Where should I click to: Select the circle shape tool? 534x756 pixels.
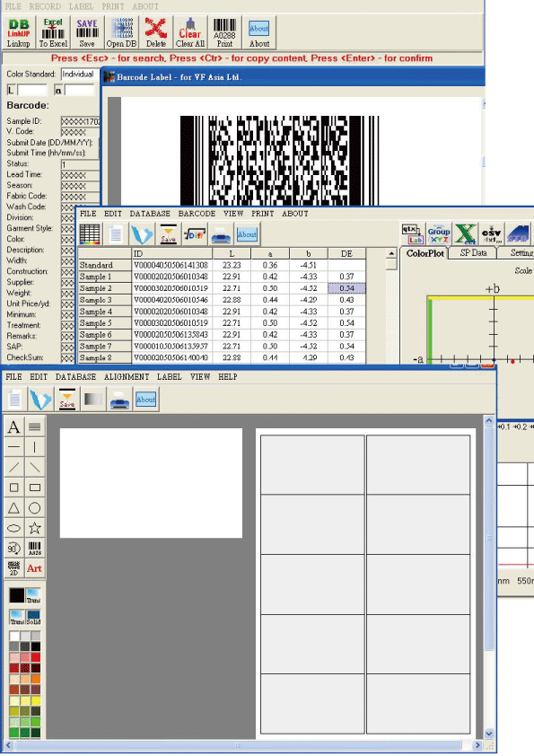(x=35, y=507)
